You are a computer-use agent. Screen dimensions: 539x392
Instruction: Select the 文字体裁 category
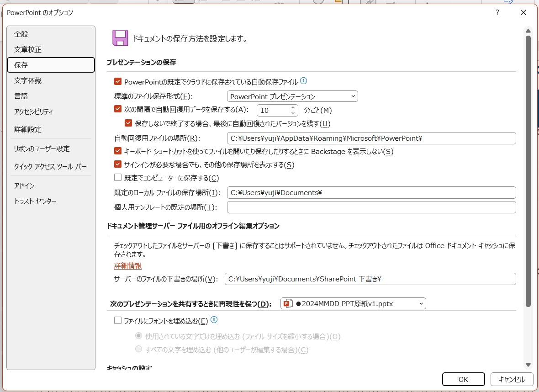51,80
